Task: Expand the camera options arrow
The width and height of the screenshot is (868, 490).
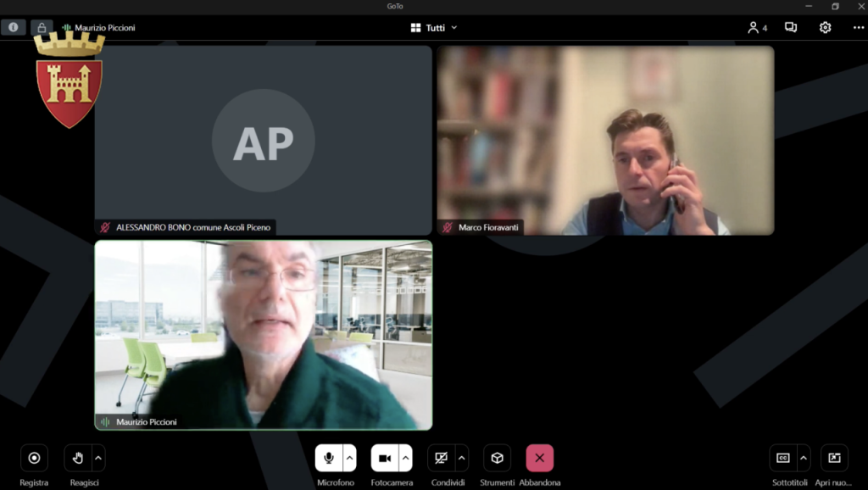Action: 405,458
